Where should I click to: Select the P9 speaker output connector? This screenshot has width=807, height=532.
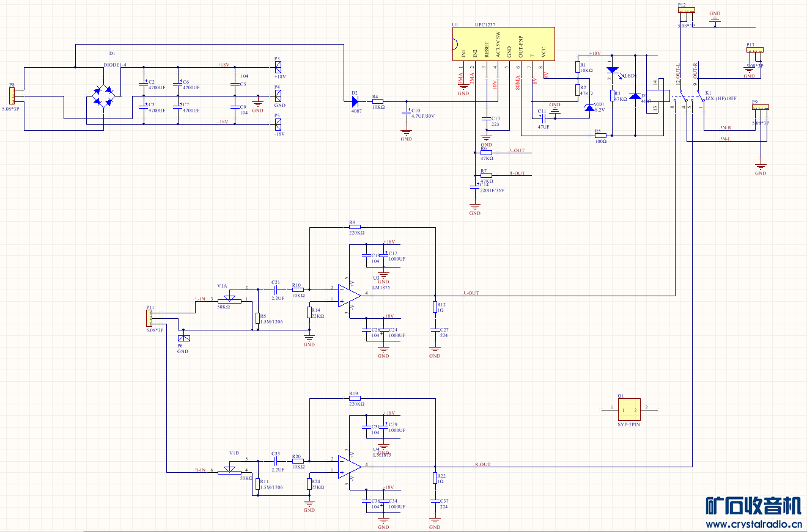pyautogui.click(x=760, y=108)
